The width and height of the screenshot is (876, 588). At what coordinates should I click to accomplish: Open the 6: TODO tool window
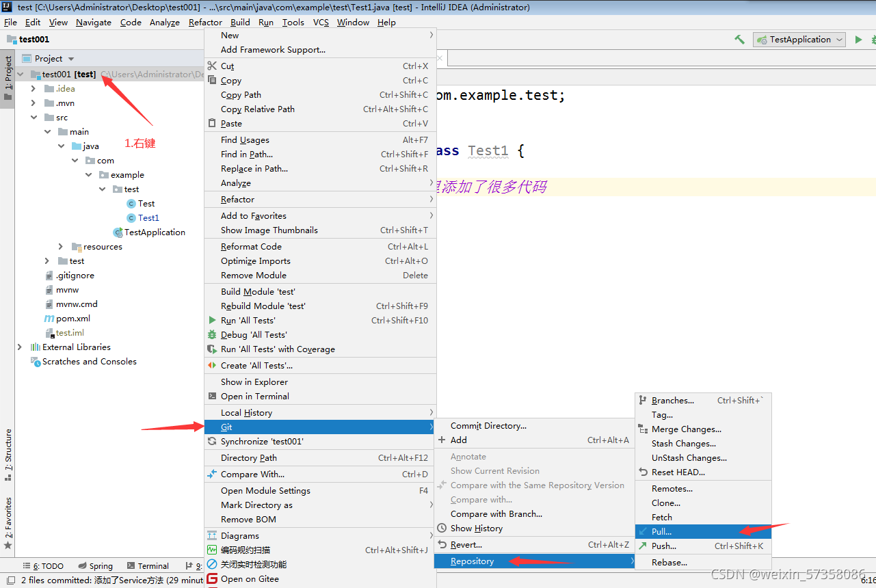pyautogui.click(x=43, y=566)
